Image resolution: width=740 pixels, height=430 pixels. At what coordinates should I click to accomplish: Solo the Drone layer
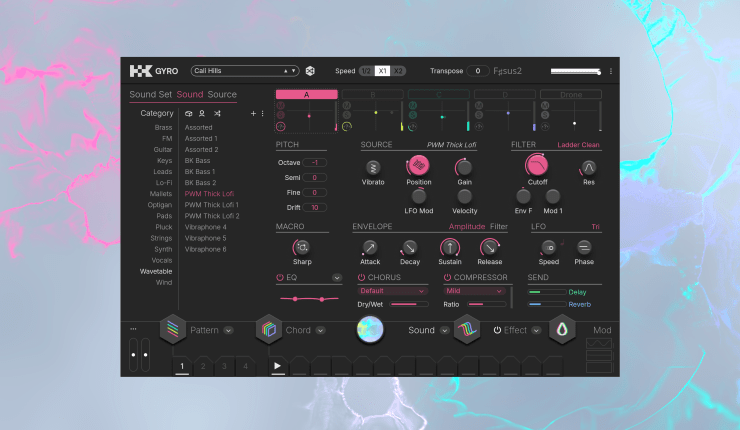point(545,115)
